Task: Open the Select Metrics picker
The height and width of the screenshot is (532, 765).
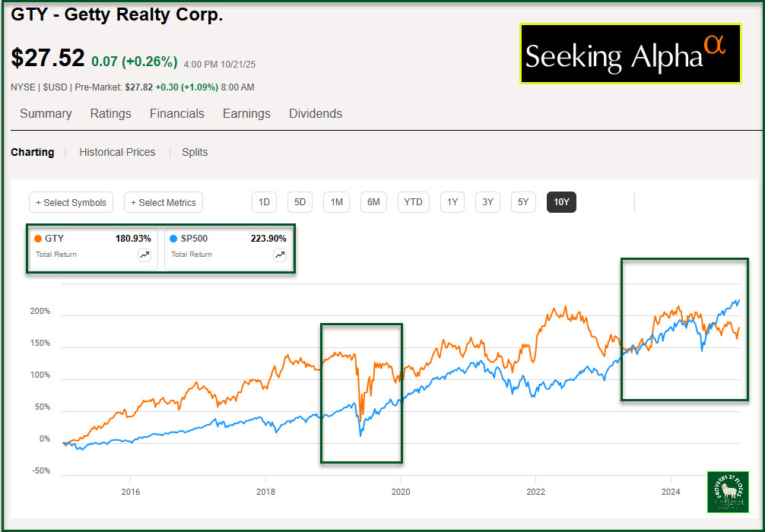Action: pyautogui.click(x=163, y=203)
